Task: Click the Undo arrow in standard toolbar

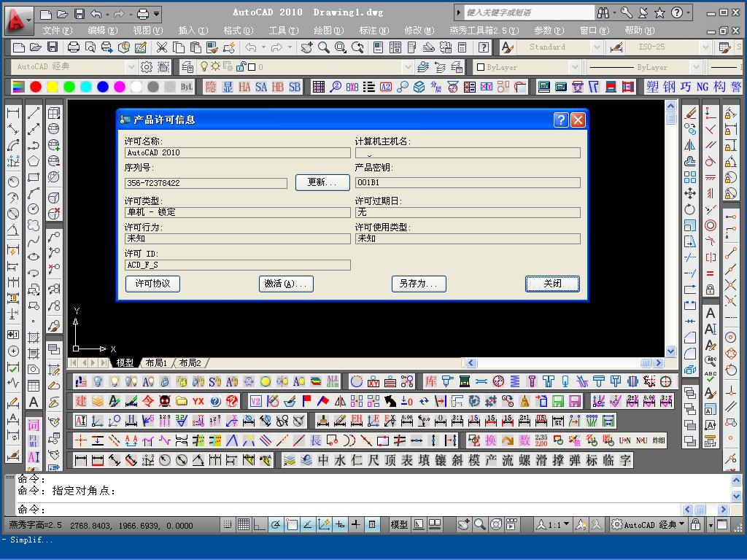Action: (251, 47)
